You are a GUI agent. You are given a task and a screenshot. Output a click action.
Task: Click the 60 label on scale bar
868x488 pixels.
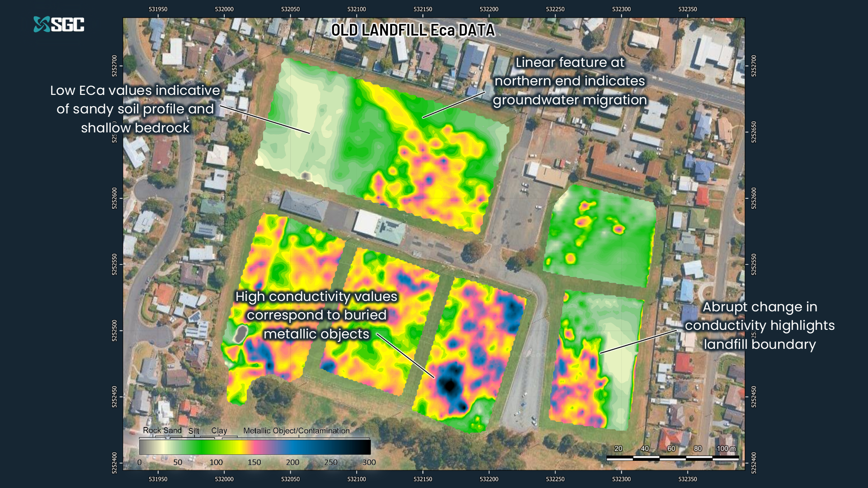(x=671, y=449)
